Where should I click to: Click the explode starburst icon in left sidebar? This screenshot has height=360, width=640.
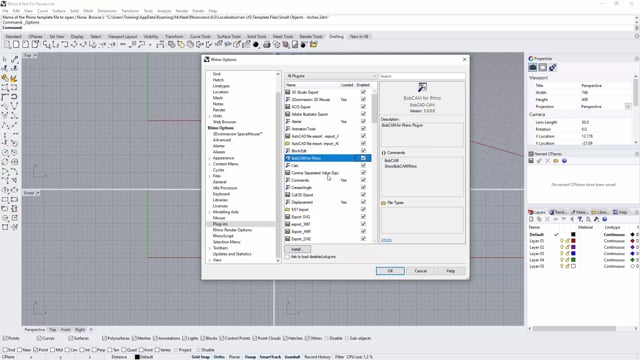[x=14, y=78]
